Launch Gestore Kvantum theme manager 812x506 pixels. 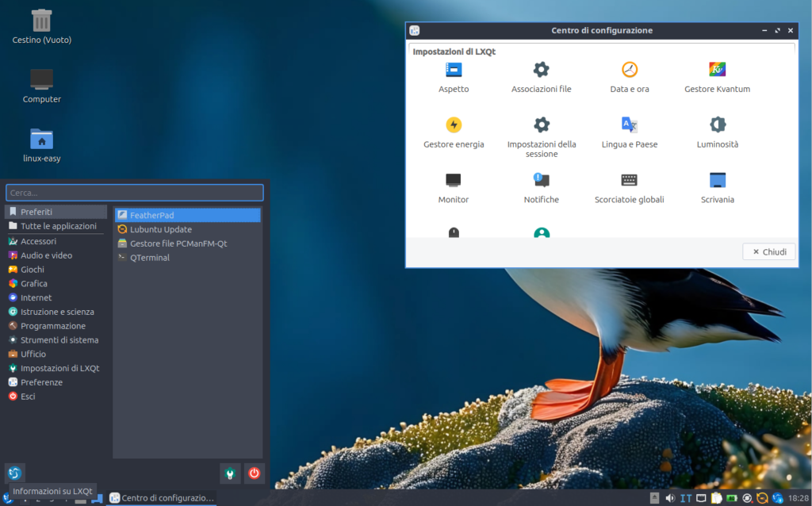coord(717,70)
